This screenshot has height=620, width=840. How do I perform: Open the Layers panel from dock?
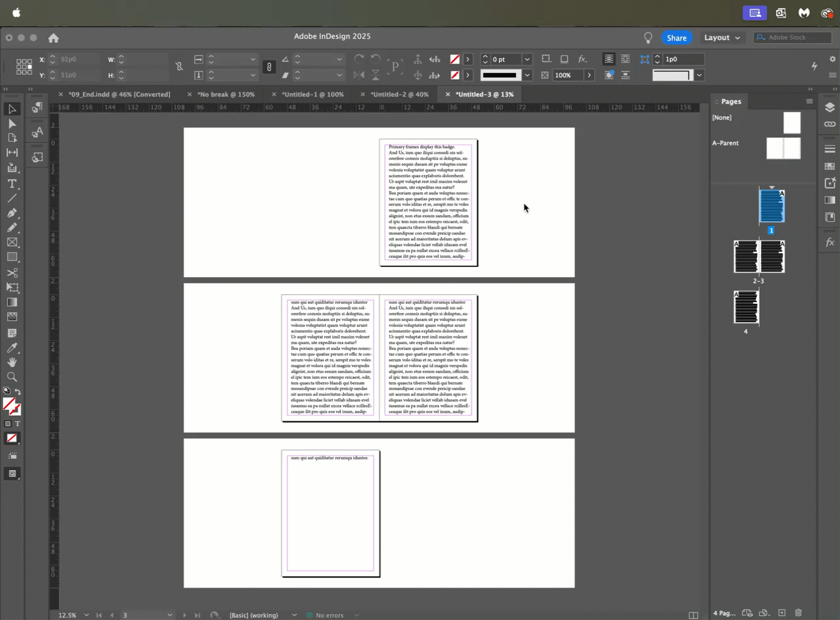830,108
